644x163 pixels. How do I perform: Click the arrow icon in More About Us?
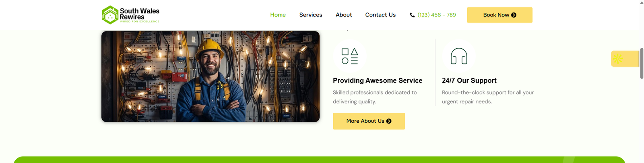[389, 121]
